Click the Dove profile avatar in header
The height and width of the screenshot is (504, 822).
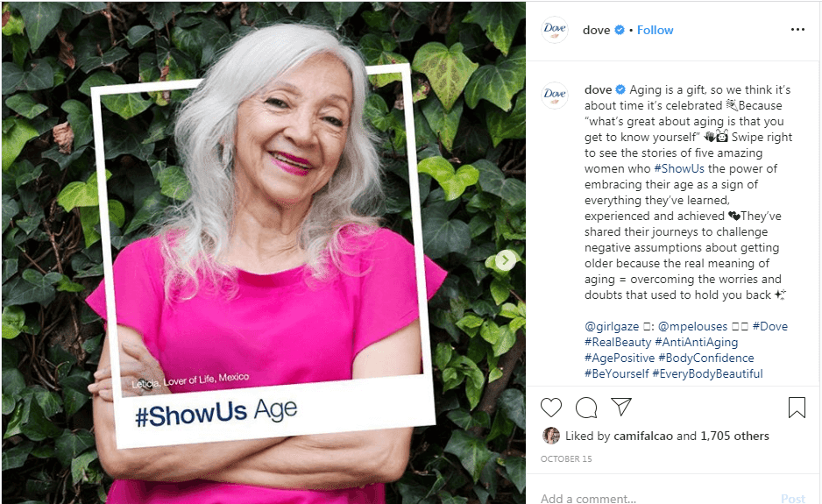(555, 30)
